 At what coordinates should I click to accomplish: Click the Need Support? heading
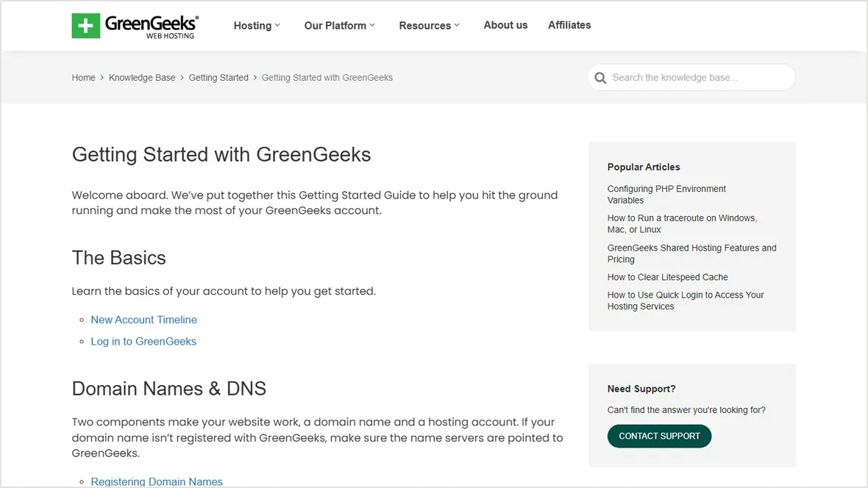click(x=641, y=389)
